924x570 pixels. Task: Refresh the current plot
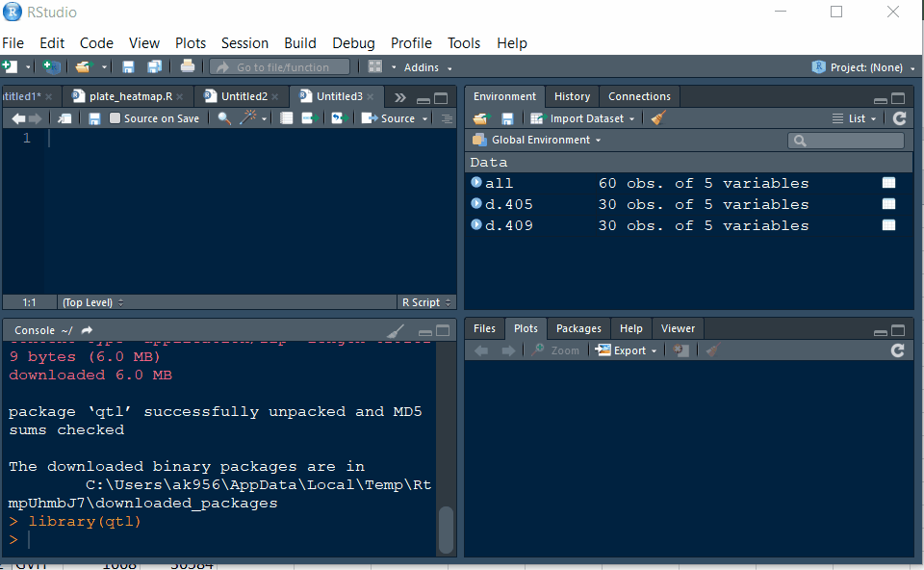point(897,350)
